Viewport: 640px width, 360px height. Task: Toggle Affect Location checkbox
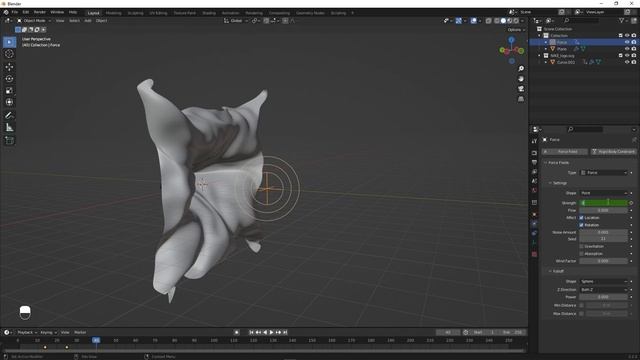pyautogui.click(x=582, y=218)
